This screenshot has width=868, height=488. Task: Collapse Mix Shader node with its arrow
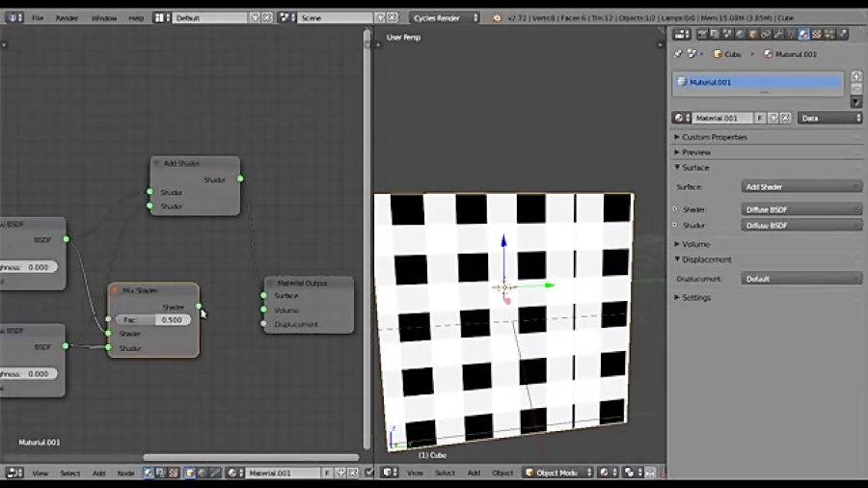pyautogui.click(x=115, y=290)
